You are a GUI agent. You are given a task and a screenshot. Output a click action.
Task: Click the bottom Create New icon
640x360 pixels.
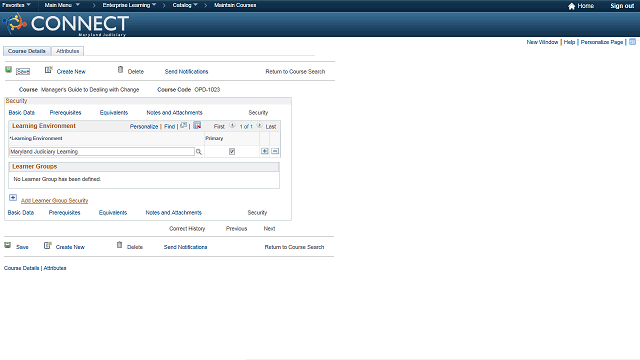[x=47, y=245]
